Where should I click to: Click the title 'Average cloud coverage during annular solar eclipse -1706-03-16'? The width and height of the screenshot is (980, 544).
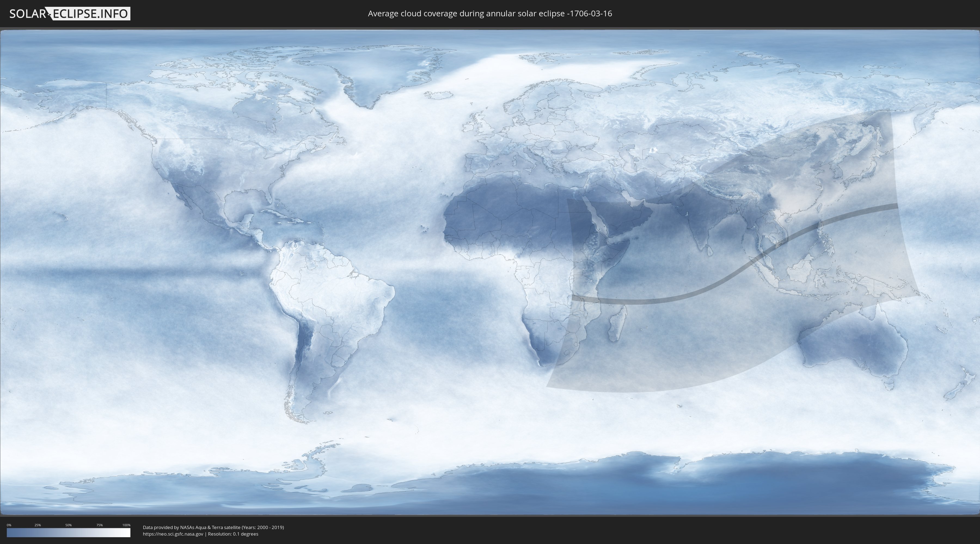(490, 14)
